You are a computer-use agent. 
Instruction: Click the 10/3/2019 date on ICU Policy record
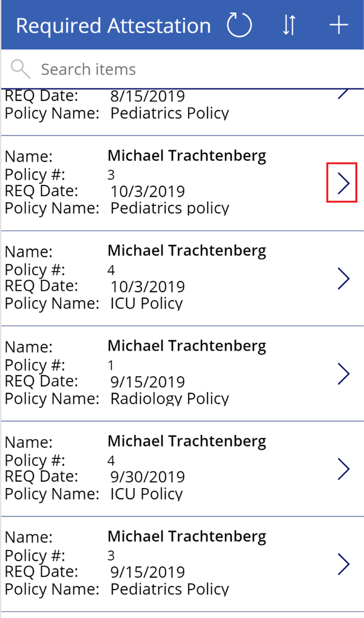[x=147, y=286]
